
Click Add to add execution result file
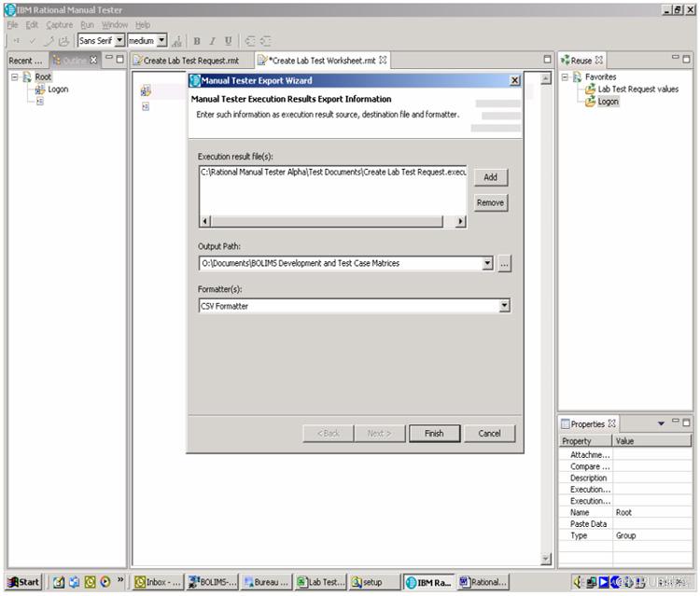click(x=491, y=177)
